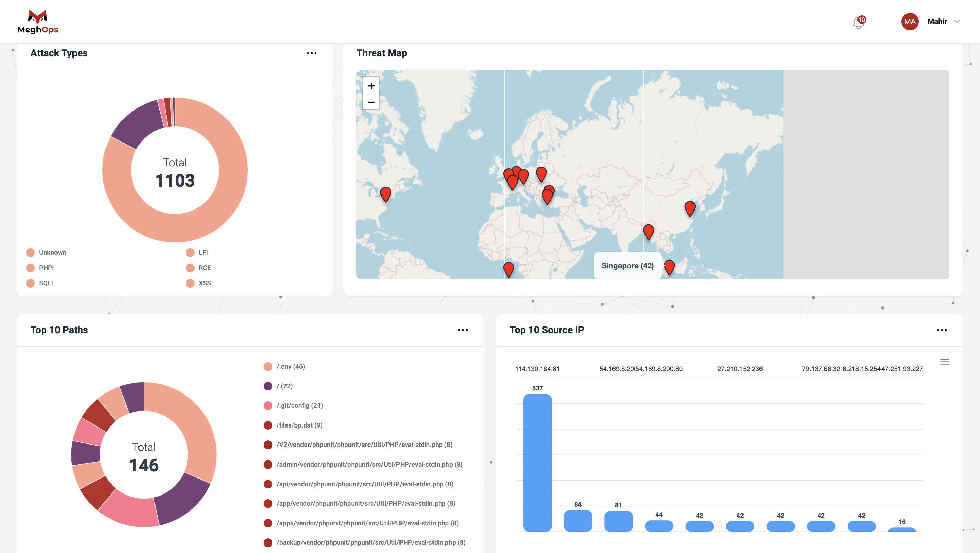Click the US east coast map marker
The image size is (980, 553).
[386, 193]
